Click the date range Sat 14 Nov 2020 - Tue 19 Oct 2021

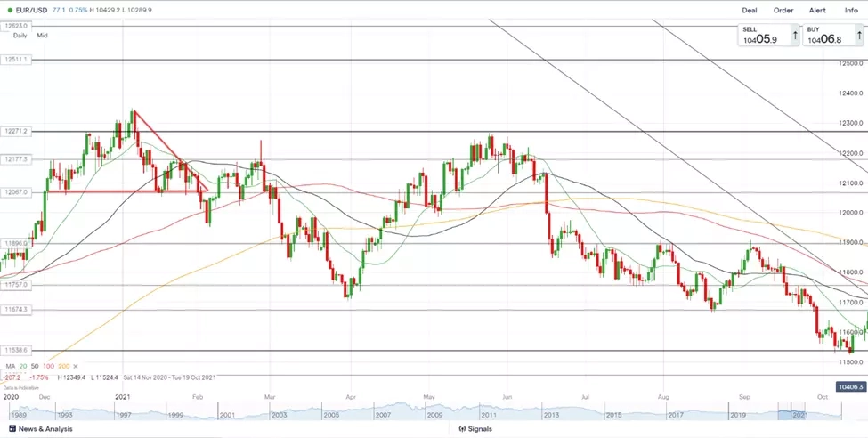(x=169, y=377)
